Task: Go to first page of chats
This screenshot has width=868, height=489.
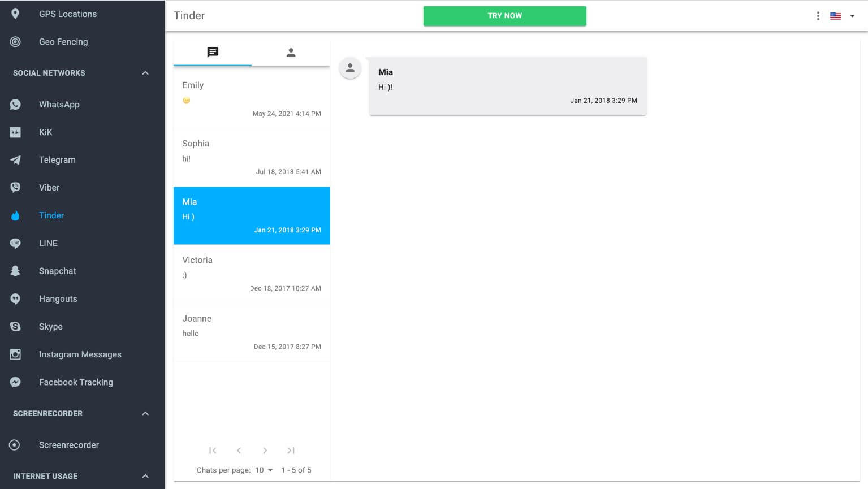Action: pos(213,451)
